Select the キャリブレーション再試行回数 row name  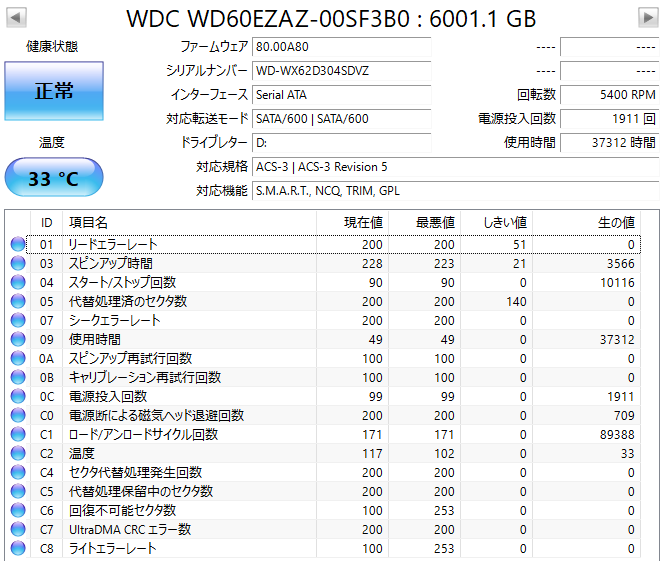(145, 378)
